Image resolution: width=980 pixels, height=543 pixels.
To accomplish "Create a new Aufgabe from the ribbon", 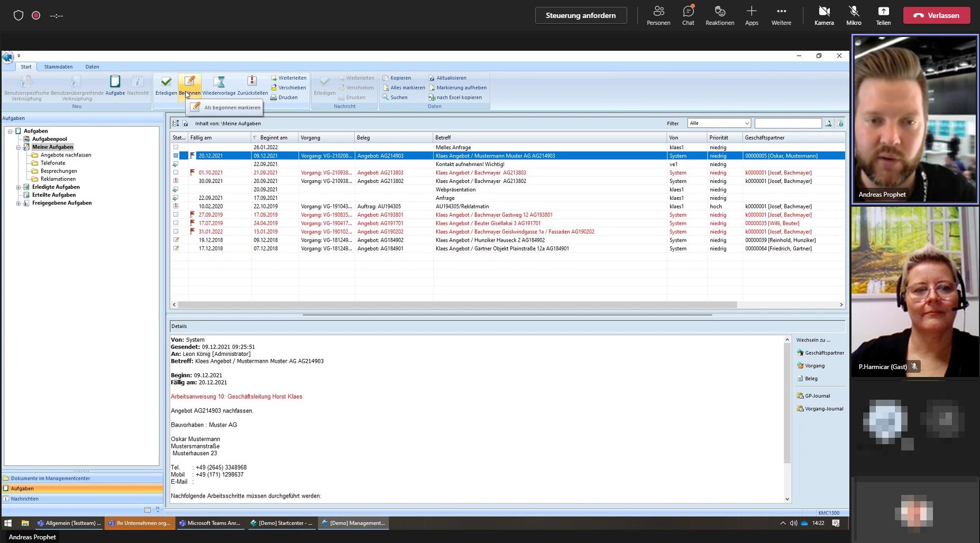I will pos(115,85).
